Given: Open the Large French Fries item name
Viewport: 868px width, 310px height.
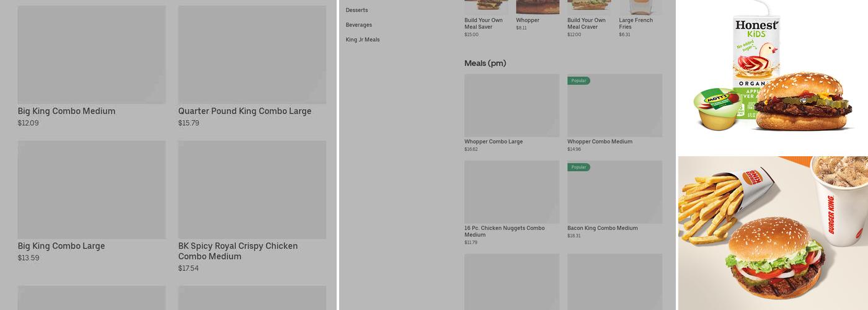Looking at the screenshot, I should click(636, 24).
